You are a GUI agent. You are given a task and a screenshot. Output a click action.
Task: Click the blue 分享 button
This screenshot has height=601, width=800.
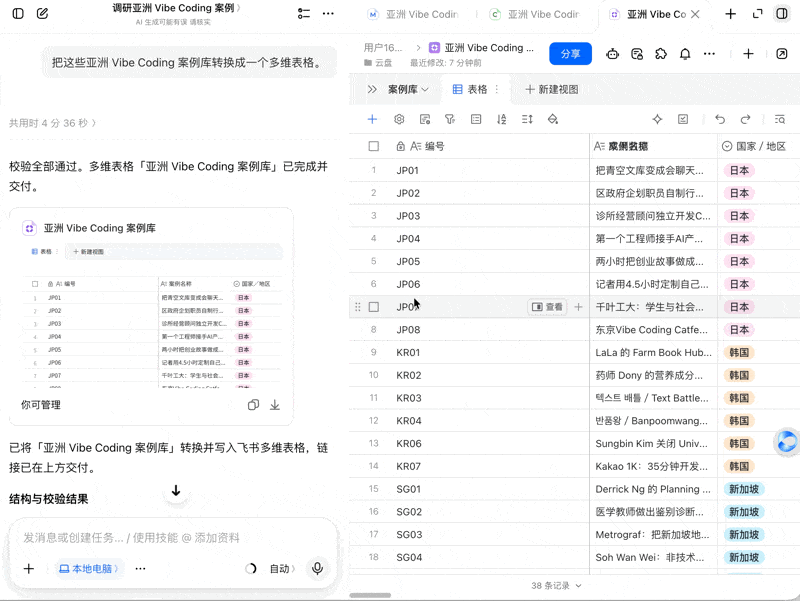tap(570, 54)
